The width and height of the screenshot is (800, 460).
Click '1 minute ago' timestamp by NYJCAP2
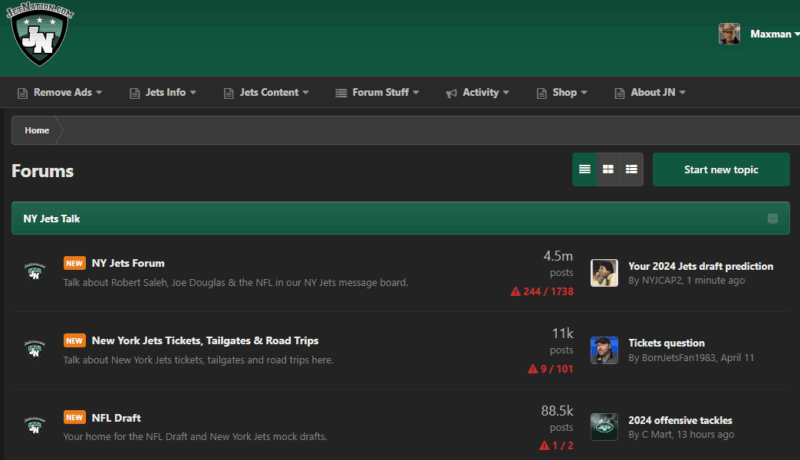[715, 280]
